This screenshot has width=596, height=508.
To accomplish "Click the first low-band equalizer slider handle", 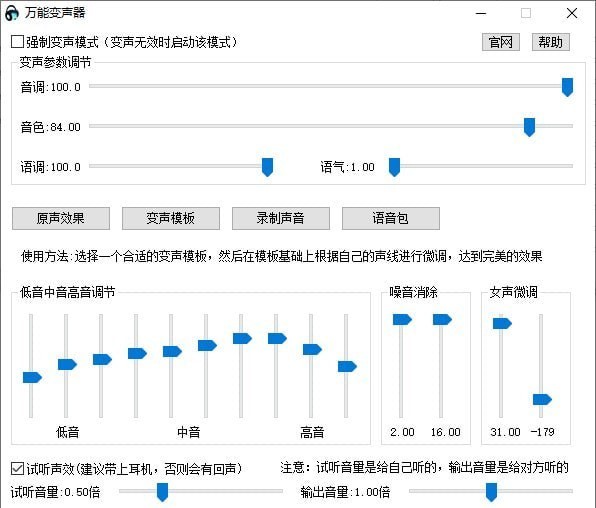I will tap(32, 378).
